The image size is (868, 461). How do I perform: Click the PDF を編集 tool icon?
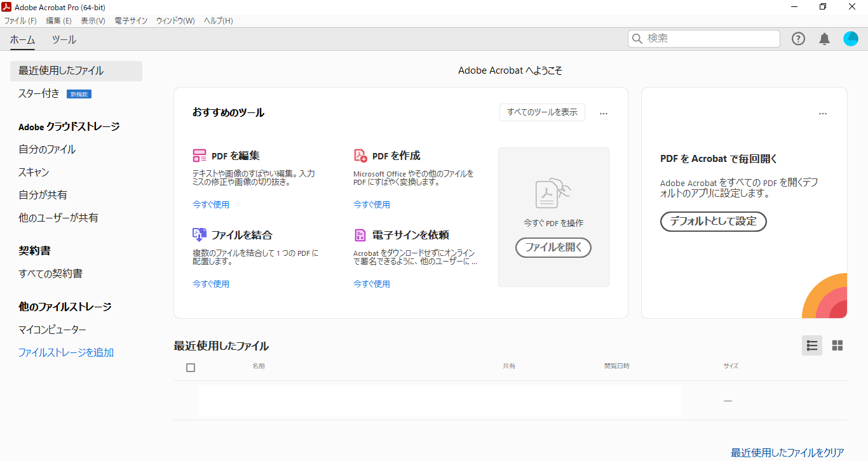[200, 156]
